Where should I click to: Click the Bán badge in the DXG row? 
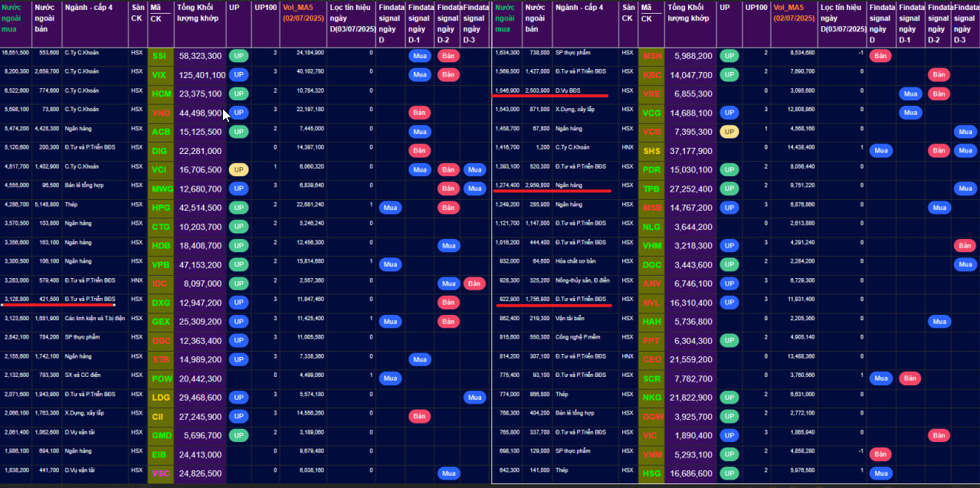(x=448, y=303)
